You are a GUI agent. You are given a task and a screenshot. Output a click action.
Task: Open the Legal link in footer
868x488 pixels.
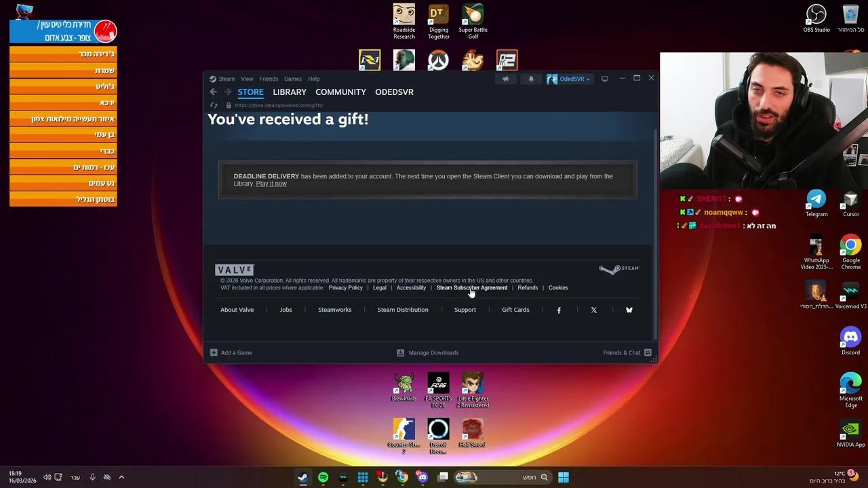(x=379, y=287)
